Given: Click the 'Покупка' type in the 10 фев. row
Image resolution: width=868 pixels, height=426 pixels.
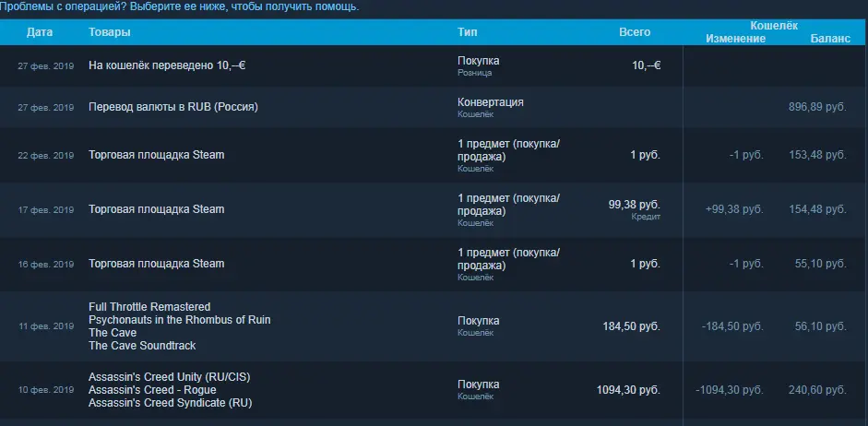Looking at the screenshot, I should pos(479,385).
